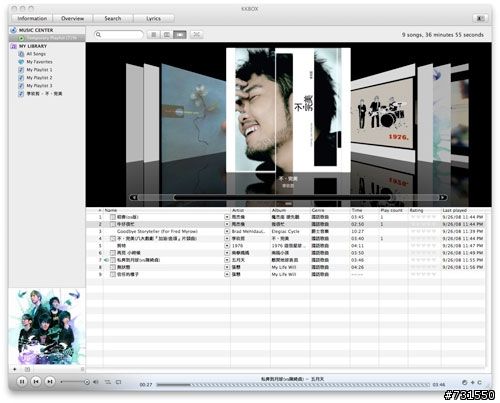Viewport: 500px width, 403px height.
Task: Open dropdown arrow for track 9
Action: tap(227, 274)
